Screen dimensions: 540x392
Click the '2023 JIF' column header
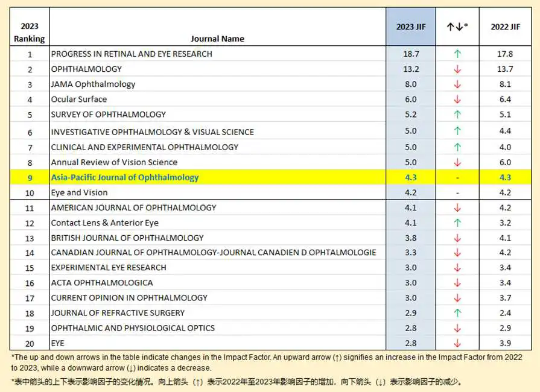[411, 27]
